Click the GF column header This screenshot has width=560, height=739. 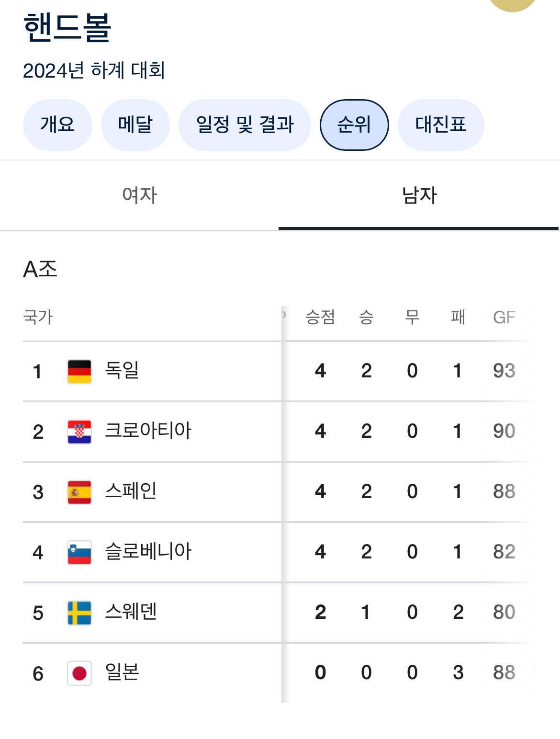[504, 317]
